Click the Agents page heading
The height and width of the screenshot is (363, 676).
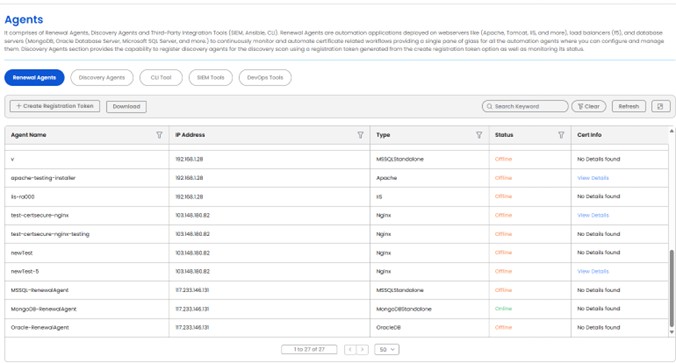click(24, 19)
